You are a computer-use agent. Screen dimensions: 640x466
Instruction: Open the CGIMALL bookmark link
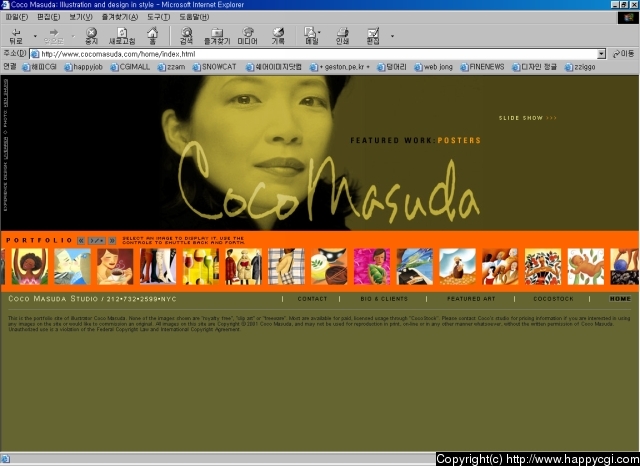(130, 67)
